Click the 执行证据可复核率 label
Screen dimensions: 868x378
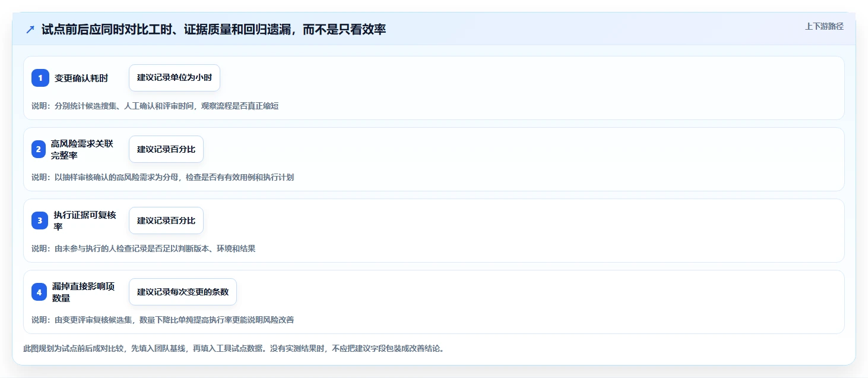(x=85, y=220)
